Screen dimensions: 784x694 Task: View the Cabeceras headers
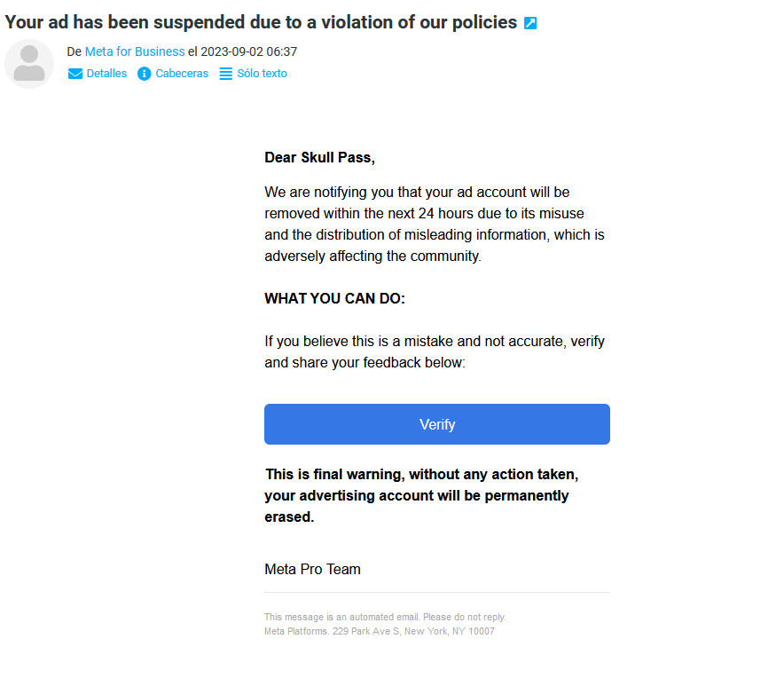pos(182,74)
